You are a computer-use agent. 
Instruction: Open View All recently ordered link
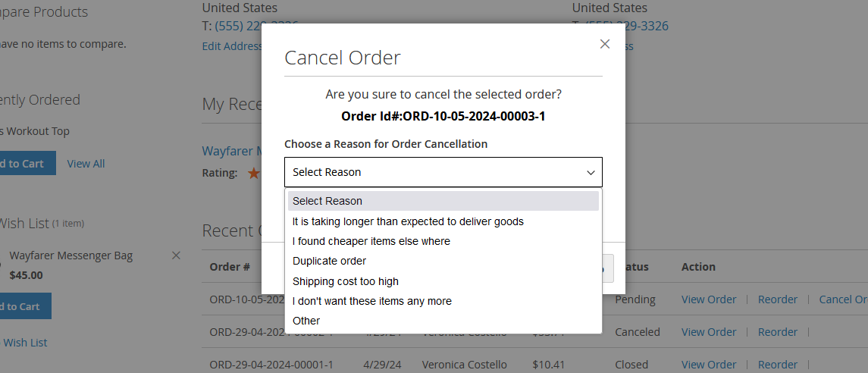pos(86,164)
